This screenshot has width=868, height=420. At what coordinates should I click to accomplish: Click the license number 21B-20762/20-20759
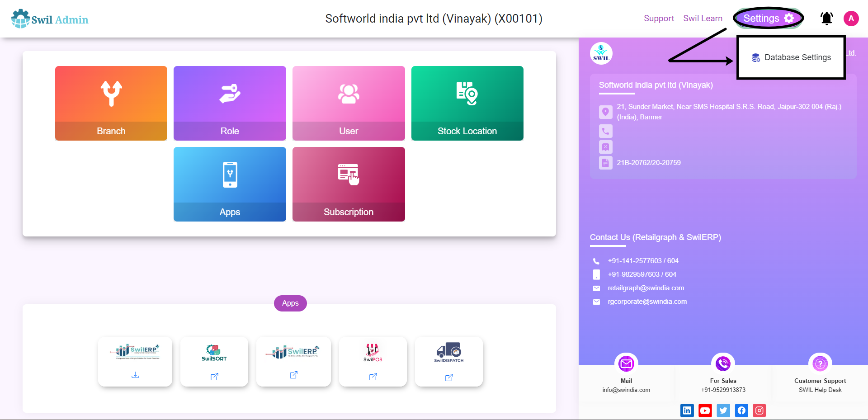click(649, 163)
